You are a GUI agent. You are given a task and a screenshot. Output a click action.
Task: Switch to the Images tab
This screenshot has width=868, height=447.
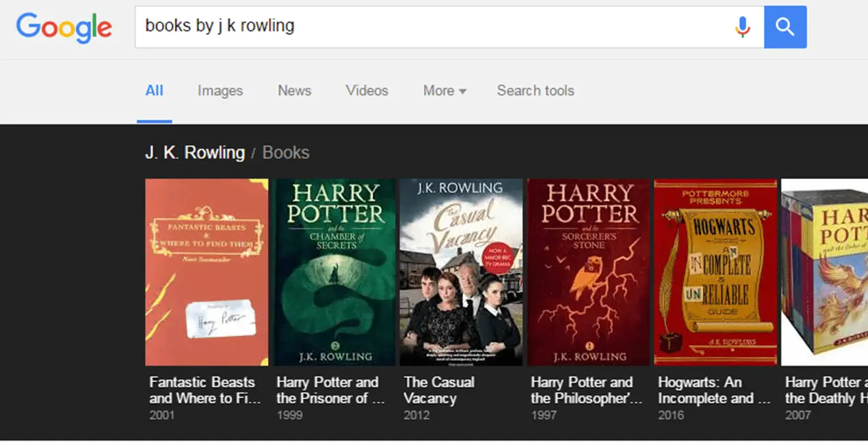[220, 91]
